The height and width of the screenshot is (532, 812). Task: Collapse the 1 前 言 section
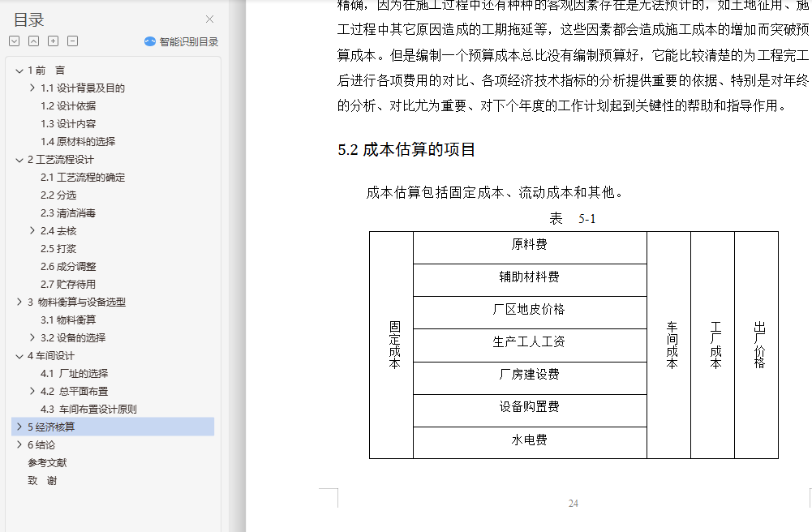19,71
